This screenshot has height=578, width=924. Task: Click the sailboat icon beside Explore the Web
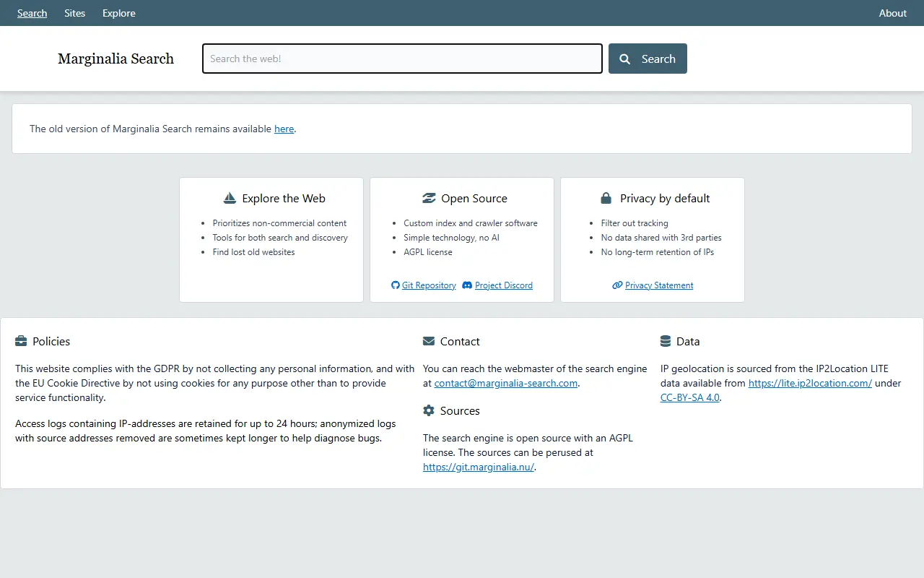(x=230, y=198)
